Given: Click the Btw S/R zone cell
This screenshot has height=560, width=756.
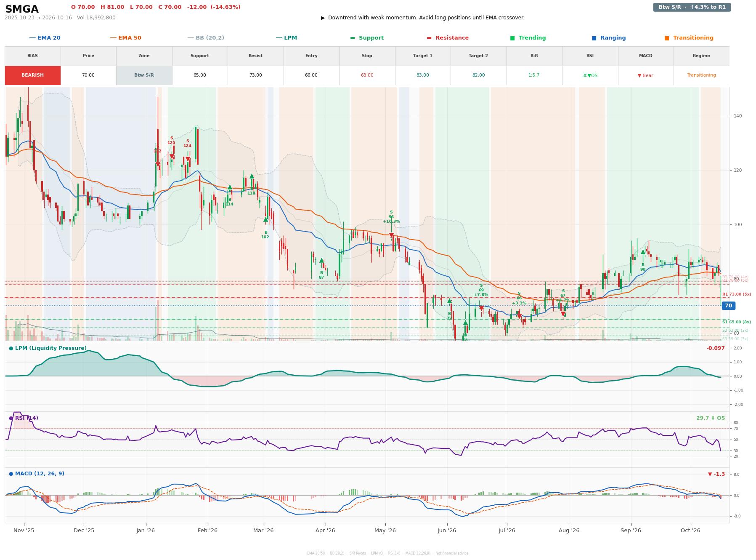Looking at the screenshot, I should click(144, 75).
